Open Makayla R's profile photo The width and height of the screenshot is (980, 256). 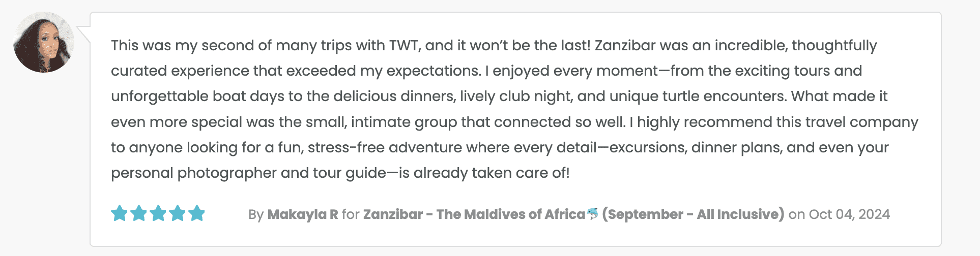pos(44,42)
